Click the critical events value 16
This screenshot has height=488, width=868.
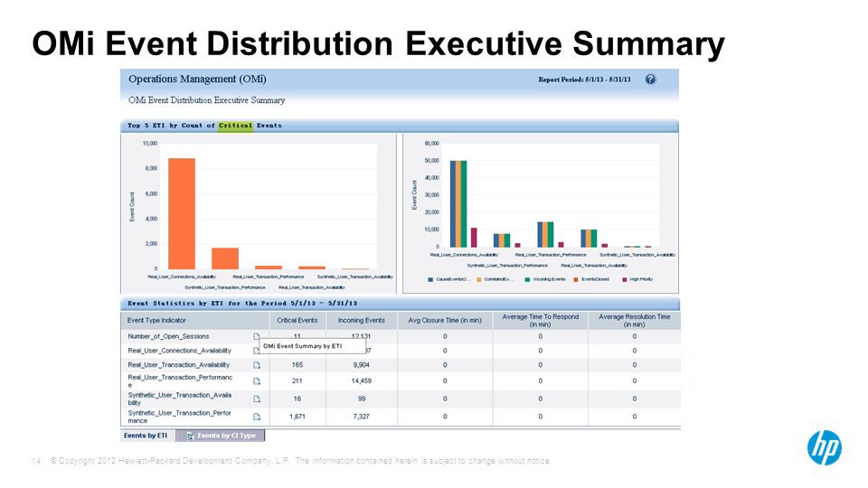(x=297, y=399)
